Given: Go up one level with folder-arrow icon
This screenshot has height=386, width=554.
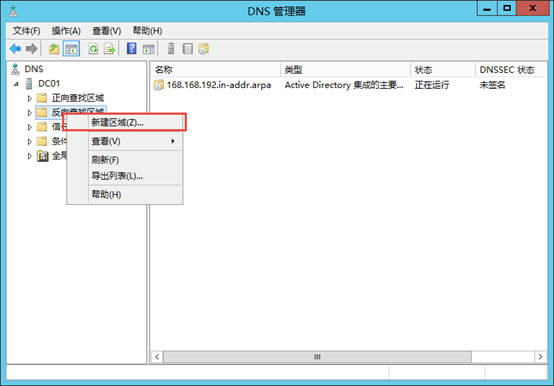Looking at the screenshot, I should pyautogui.click(x=54, y=49).
